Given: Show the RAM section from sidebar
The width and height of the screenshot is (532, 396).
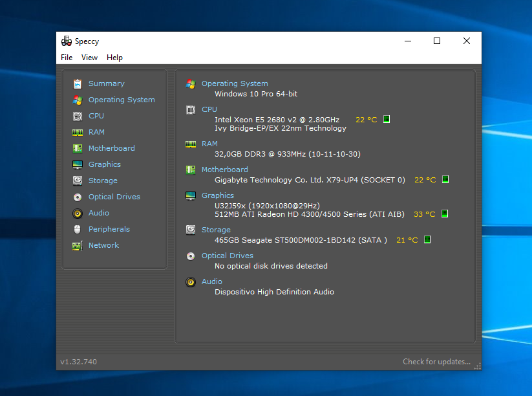Looking at the screenshot, I should (96, 132).
